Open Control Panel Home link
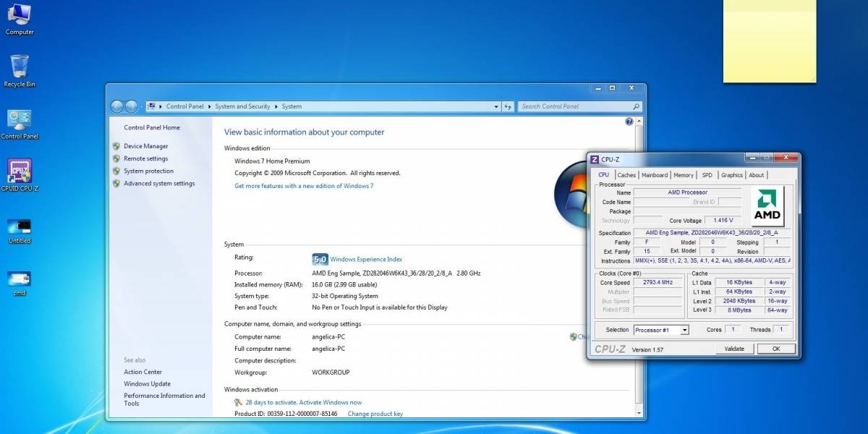868x434 pixels. (152, 127)
